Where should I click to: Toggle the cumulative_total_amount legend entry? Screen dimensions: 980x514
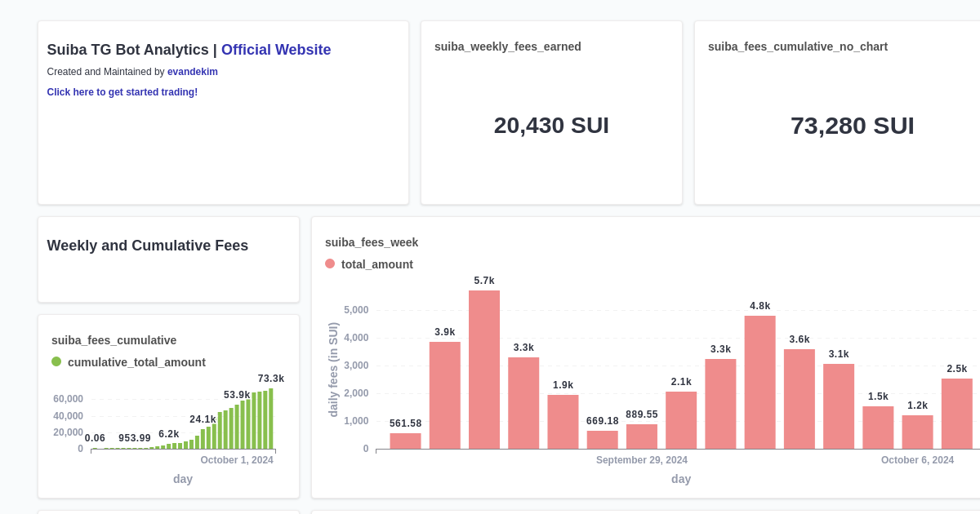click(136, 362)
